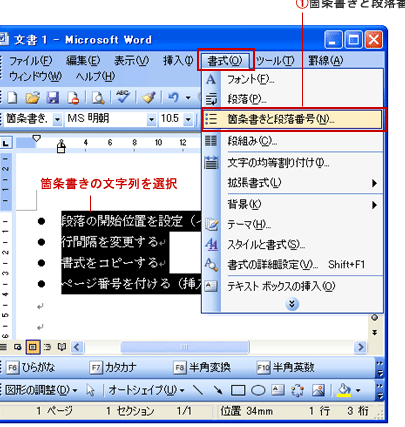The width and height of the screenshot is (405, 427).
Task: Choose 段組み(C)... menu entry
Action: pyautogui.click(x=292, y=141)
